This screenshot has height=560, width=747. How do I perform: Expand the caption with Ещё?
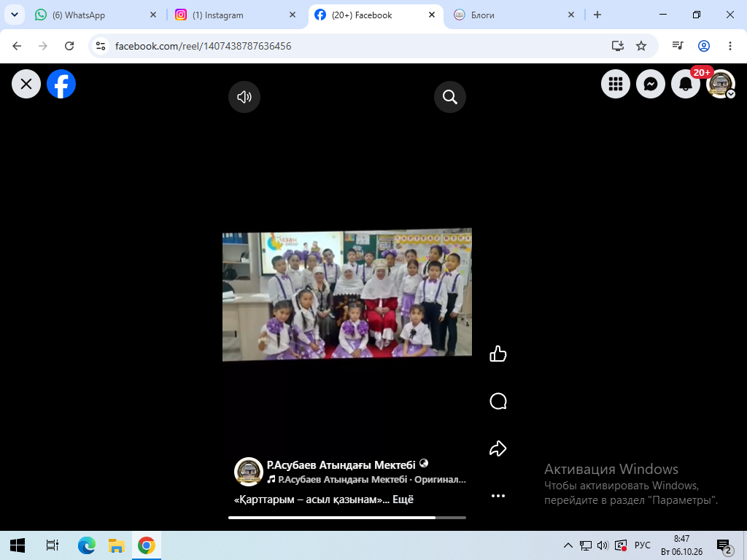(x=403, y=499)
